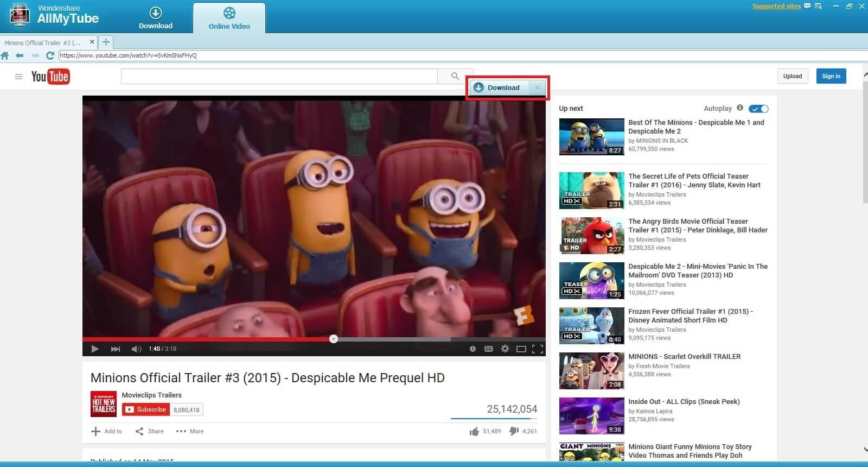868x467 pixels.
Task: Open Best Of The Minions video title
Action: [x=697, y=127]
